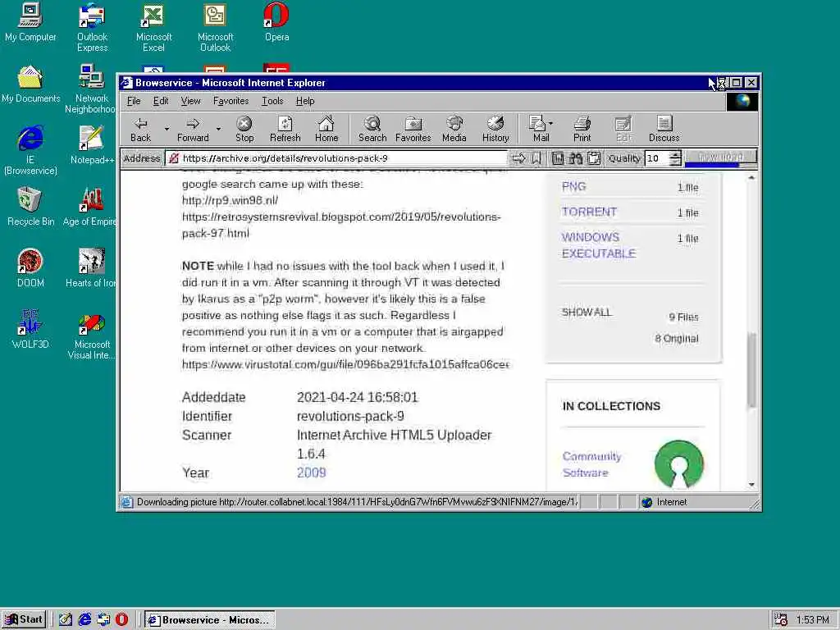This screenshot has width=840, height=630.
Task: Select IE (Browservice) desktop icon
Action: pos(30,151)
